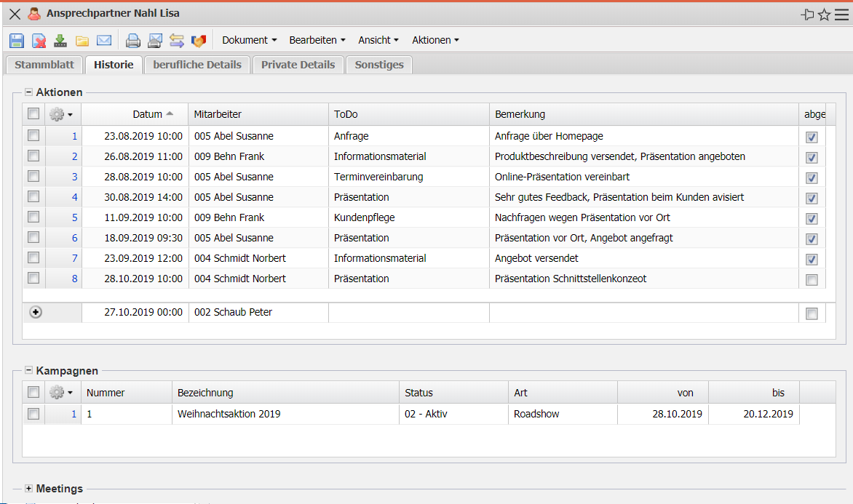Click the delete icon with red X
Image resolution: width=853 pixels, height=504 pixels.
point(39,41)
